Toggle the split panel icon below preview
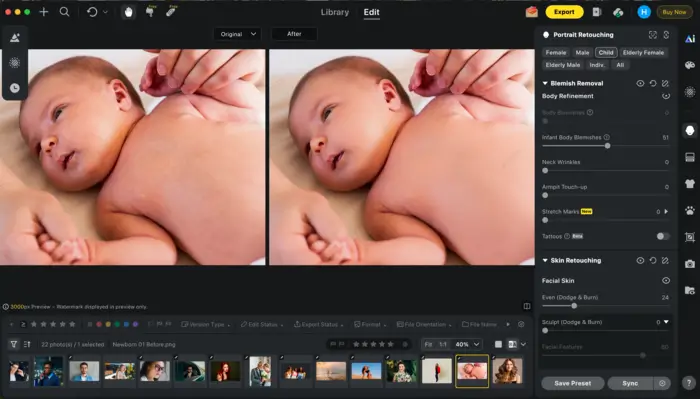This screenshot has height=399, width=700. point(527,306)
